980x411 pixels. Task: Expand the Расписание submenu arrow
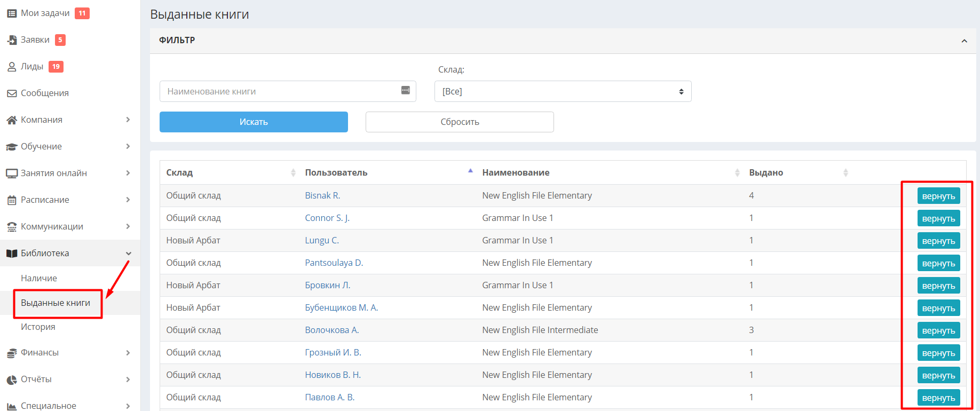(128, 200)
